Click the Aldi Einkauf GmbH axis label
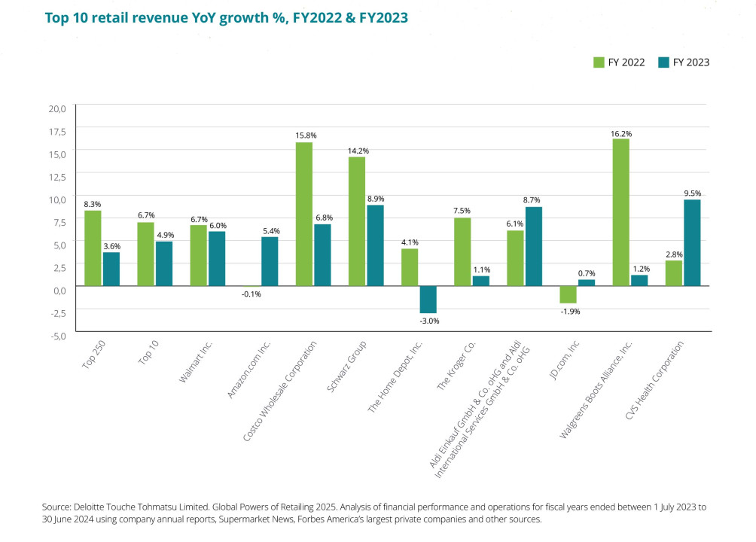This screenshot has width=756, height=542. click(x=479, y=410)
